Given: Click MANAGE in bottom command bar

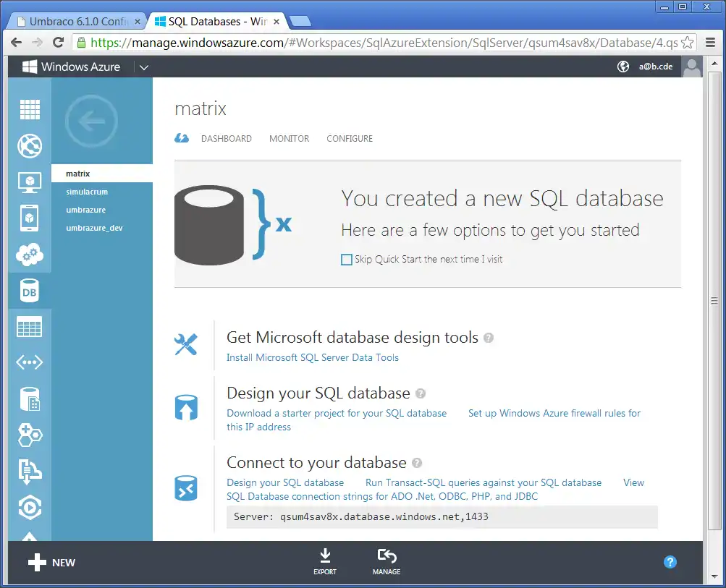Looking at the screenshot, I should 387,562.
